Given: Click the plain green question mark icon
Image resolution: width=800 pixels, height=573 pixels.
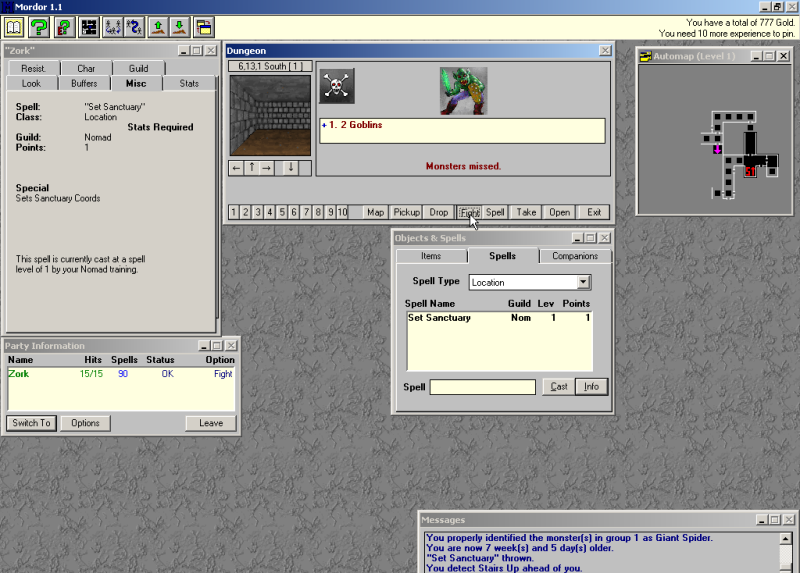Looking at the screenshot, I should point(39,27).
